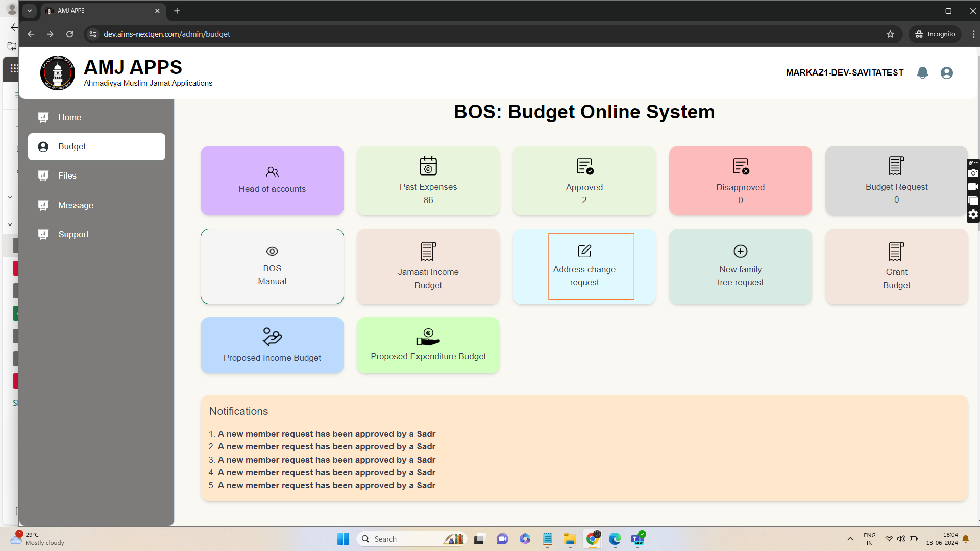Open the Head of accounts card
This screenshot has width=980, height=551.
coord(272,181)
